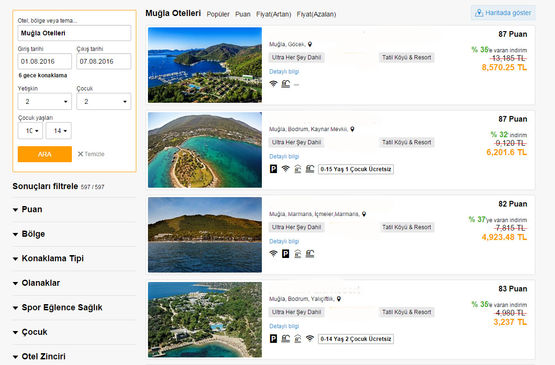Click the parking icon of the Bodrum Kaynar hotel
Image resolution: width=555 pixels, height=365 pixels.
pyautogui.click(x=273, y=169)
